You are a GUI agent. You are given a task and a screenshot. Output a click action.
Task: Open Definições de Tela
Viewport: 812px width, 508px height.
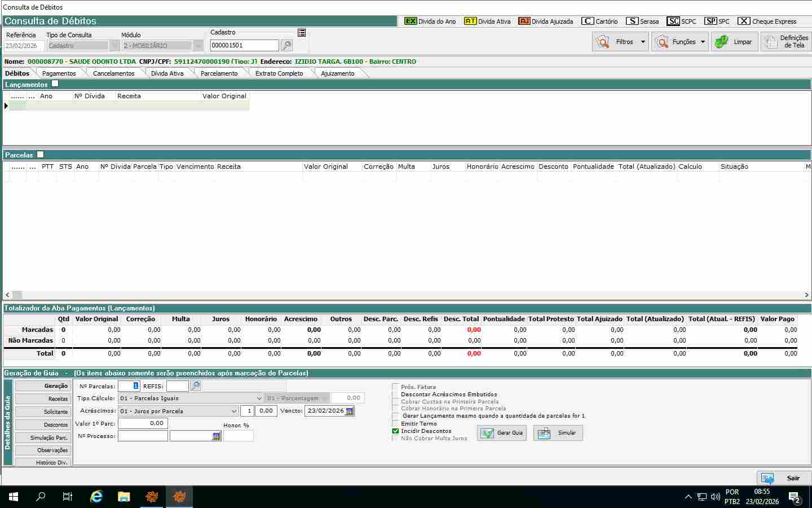click(785, 42)
